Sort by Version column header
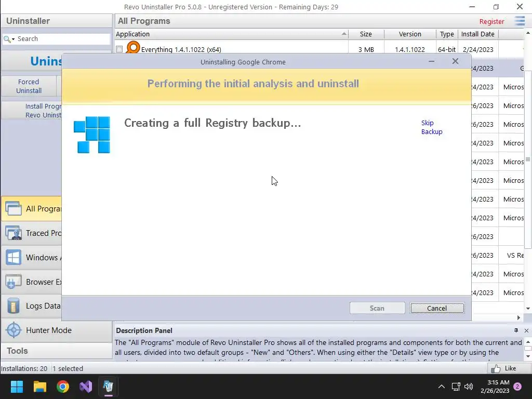Screen dimensions: 532x399 pyautogui.click(x=410, y=34)
